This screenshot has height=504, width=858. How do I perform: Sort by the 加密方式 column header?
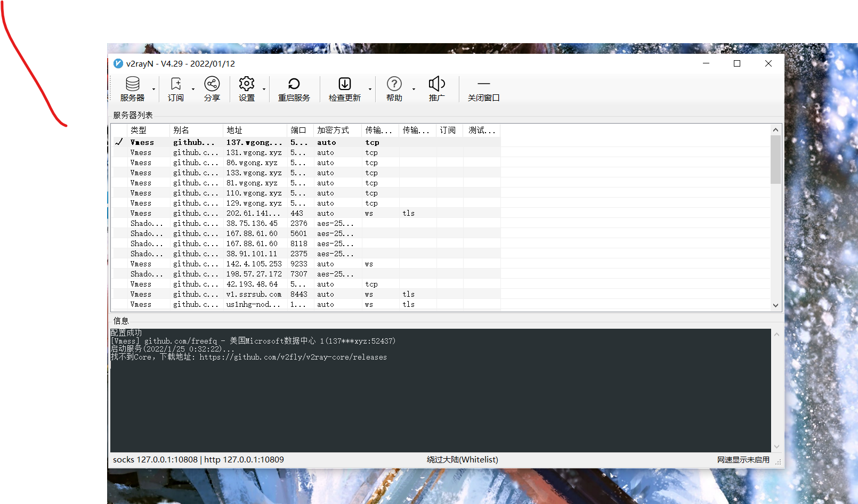click(337, 130)
